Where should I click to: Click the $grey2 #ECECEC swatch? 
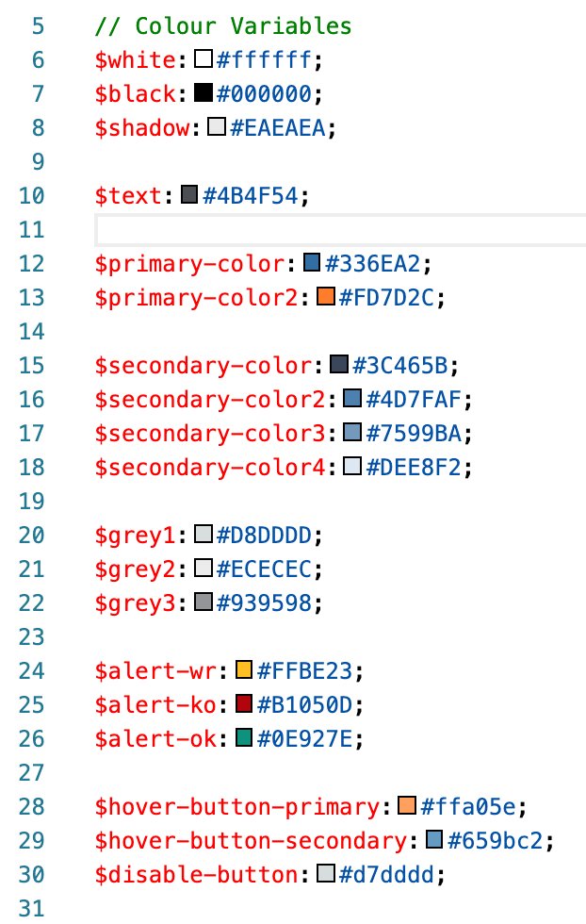click(203, 568)
